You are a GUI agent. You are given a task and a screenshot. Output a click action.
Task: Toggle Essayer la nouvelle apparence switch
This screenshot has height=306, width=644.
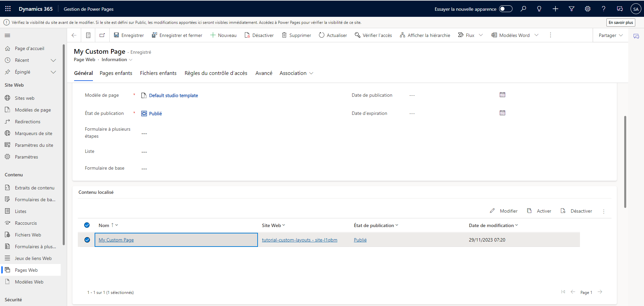pyautogui.click(x=505, y=9)
